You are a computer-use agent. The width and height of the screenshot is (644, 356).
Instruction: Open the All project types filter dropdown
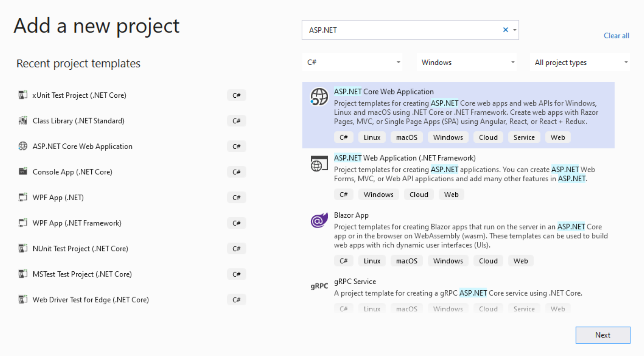580,62
